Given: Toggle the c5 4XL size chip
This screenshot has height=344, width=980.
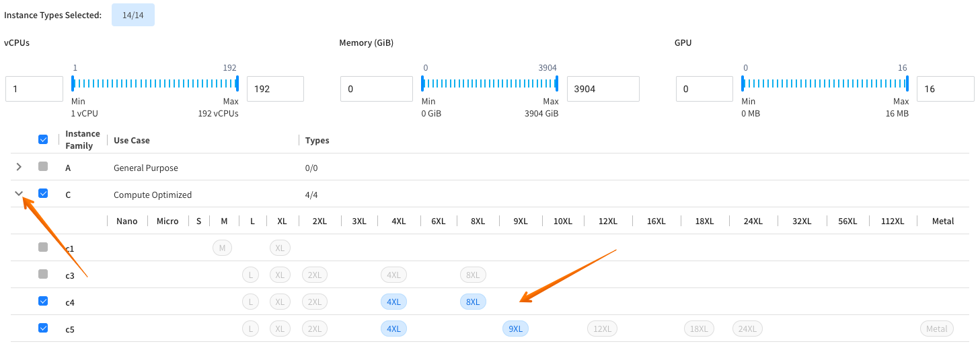Looking at the screenshot, I should point(393,329).
